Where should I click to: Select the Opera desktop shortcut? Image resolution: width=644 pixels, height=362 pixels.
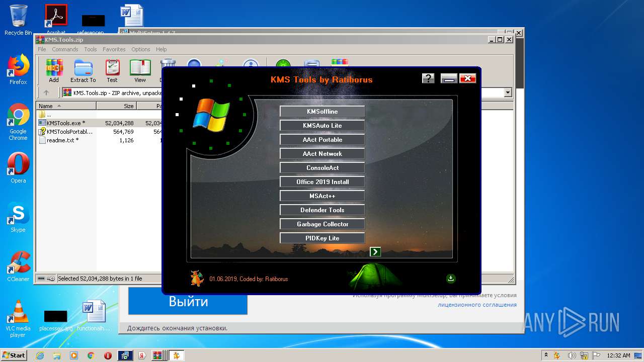(x=18, y=168)
